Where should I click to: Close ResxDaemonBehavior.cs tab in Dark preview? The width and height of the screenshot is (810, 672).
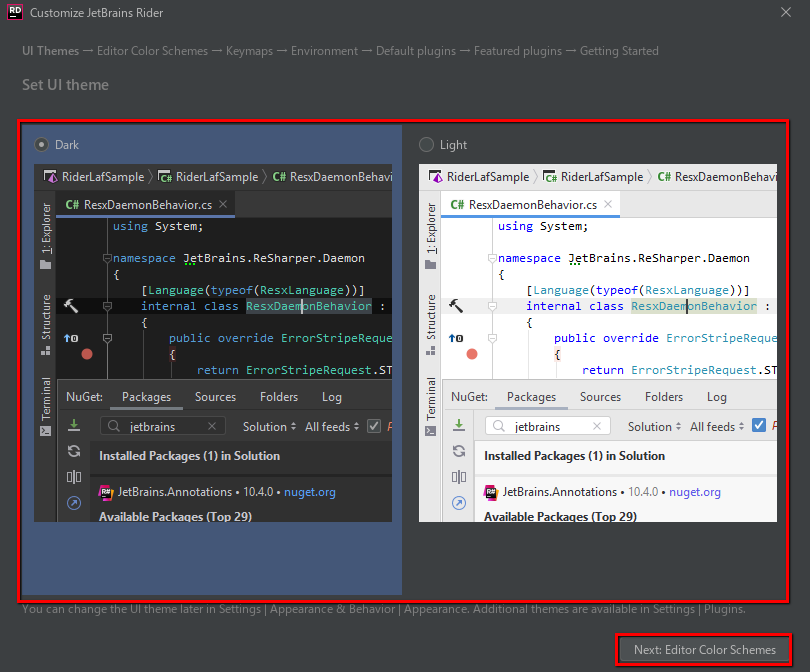[223, 204]
